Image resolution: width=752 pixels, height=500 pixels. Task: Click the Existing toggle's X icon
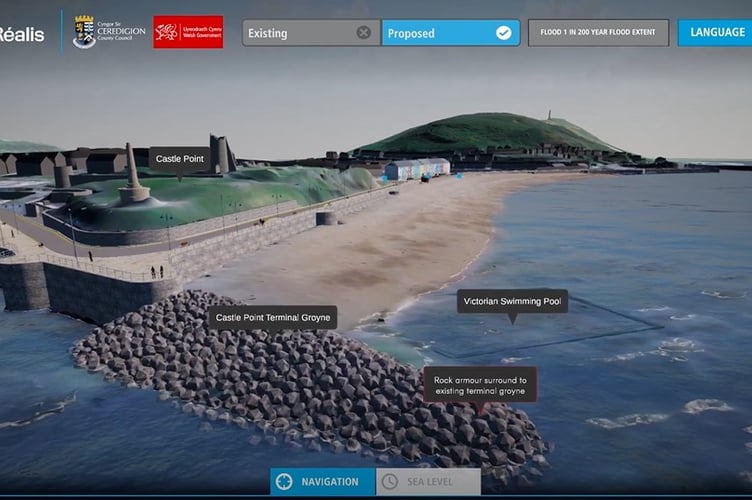point(364,33)
